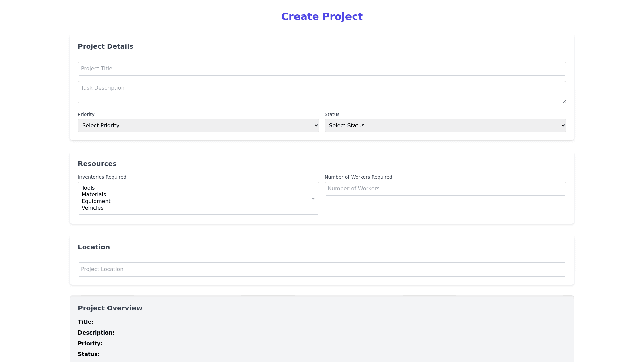Click the Project Title input field
This screenshot has width=644, height=362.
(x=322, y=69)
